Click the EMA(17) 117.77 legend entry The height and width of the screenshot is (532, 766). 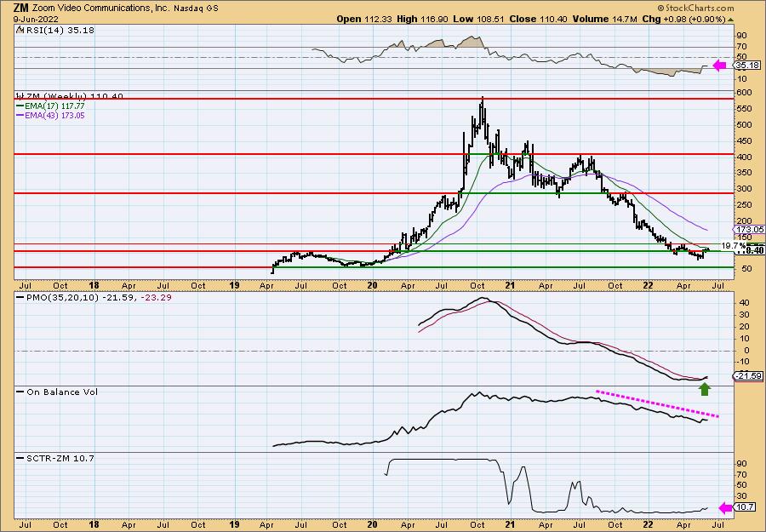pyautogui.click(x=50, y=106)
